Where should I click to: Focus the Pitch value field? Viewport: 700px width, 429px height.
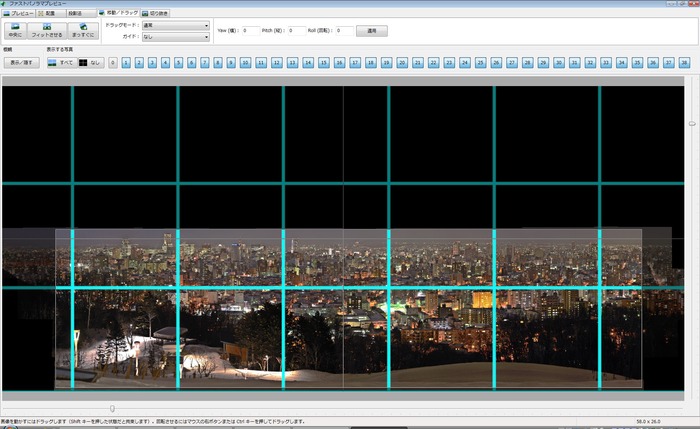tap(297, 31)
